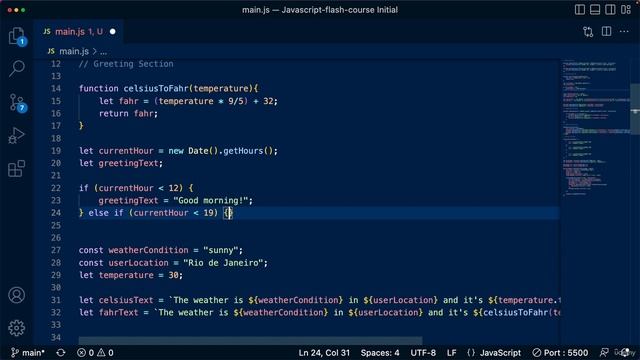Viewport: 640px width, 360px height.
Task: Expand the breadcrumb ellipsis symbol list
Action: 104,51
